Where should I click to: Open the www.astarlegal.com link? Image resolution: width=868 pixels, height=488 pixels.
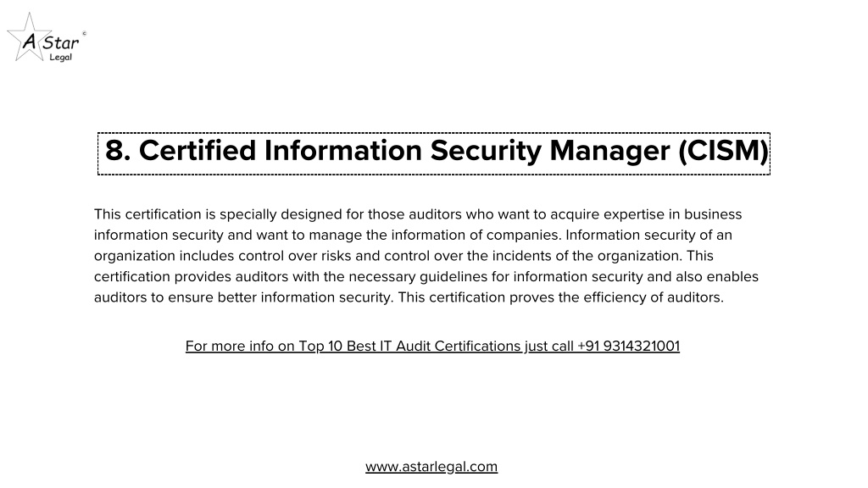431,467
